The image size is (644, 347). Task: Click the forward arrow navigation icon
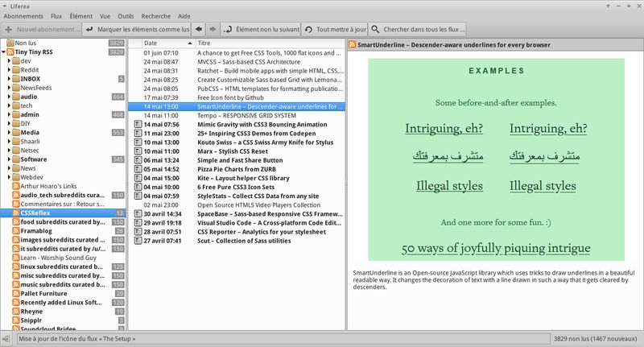click(213, 29)
